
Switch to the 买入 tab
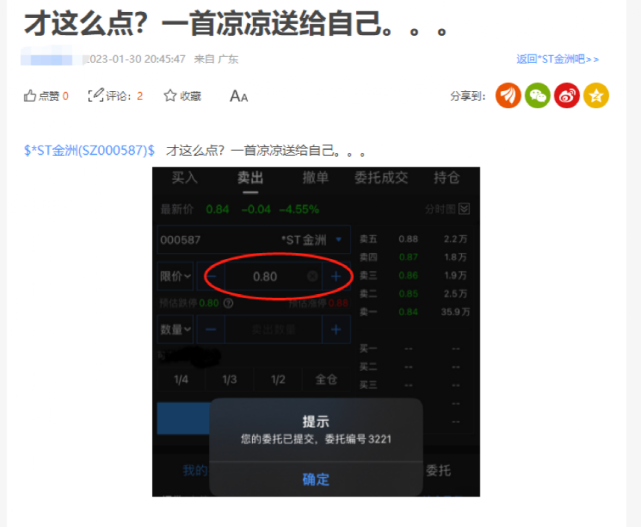(185, 178)
